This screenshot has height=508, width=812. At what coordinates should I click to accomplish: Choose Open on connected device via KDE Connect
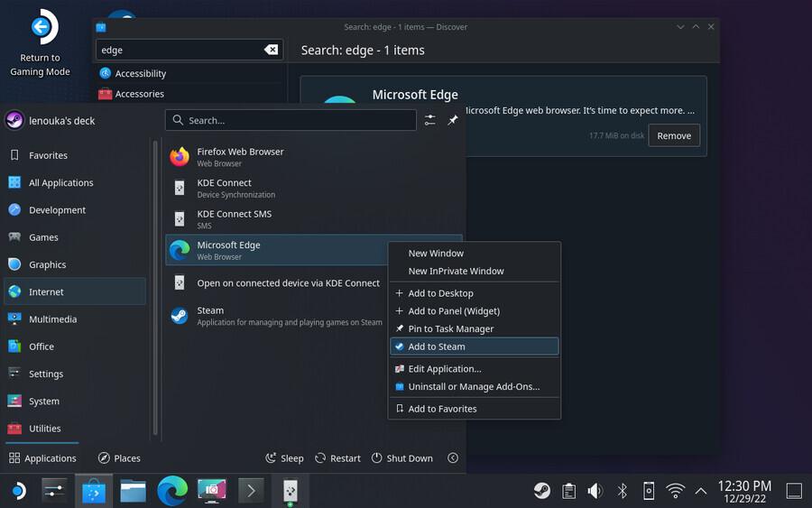click(277, 282)
